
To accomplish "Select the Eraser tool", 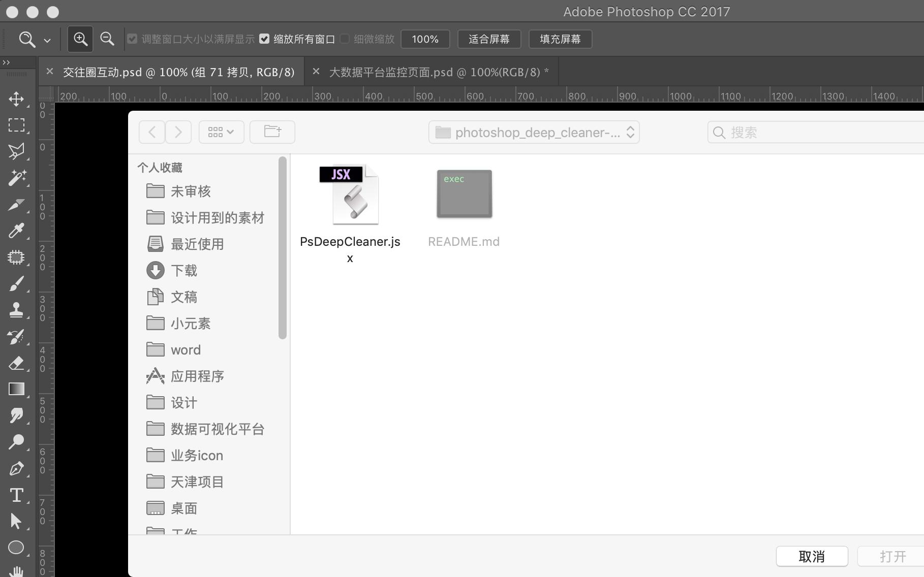I will [x=17, y=363].
